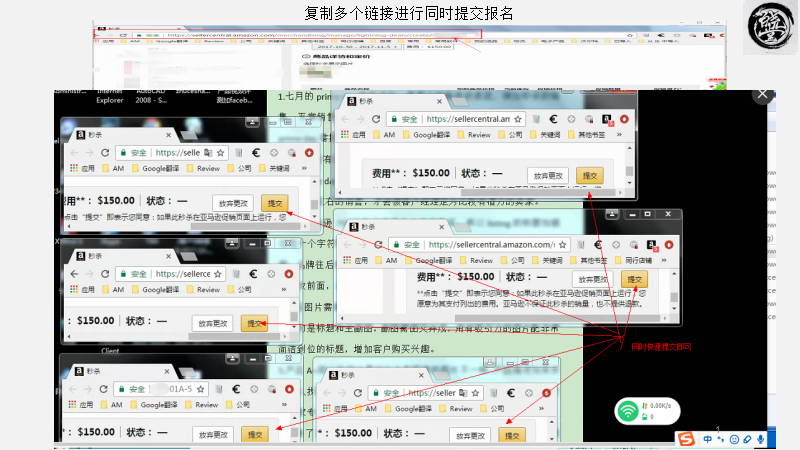Open the Amazon 'a' extension in the top-right window
800x450 pixels.
pyautogui.click(x=607, y=119)
